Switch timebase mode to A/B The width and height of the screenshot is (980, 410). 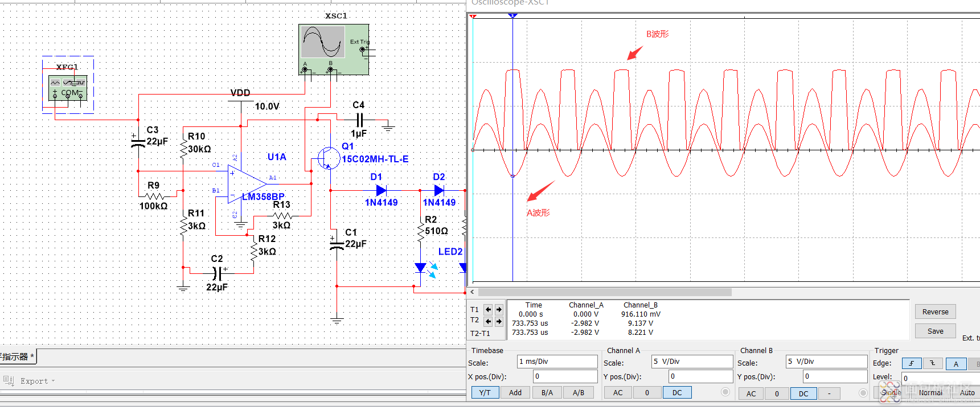[579, 392]
